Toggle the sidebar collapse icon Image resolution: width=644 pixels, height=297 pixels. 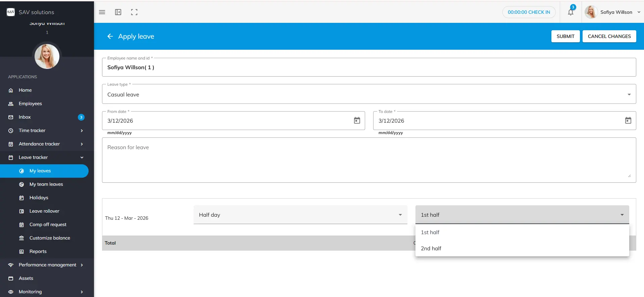pos(118,12)
